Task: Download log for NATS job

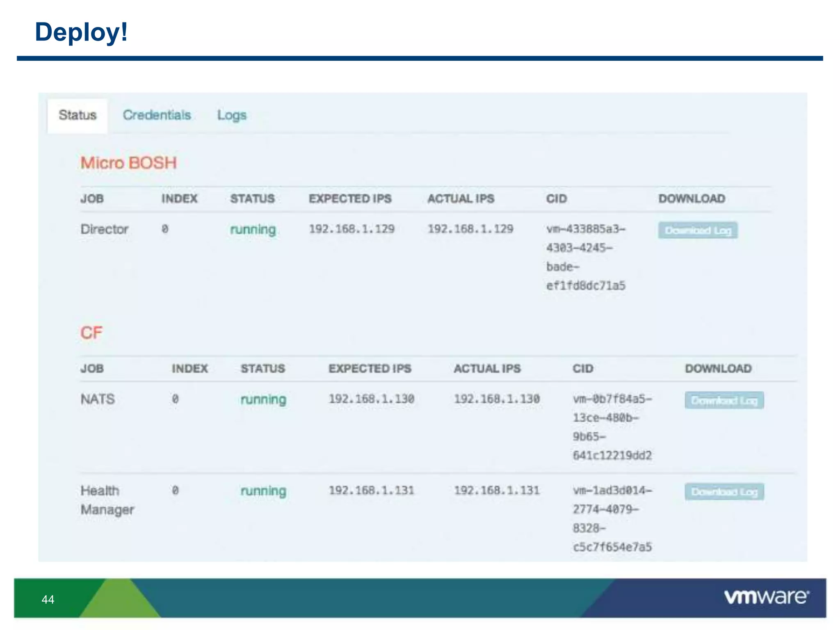Action: [x=724, y=400]
